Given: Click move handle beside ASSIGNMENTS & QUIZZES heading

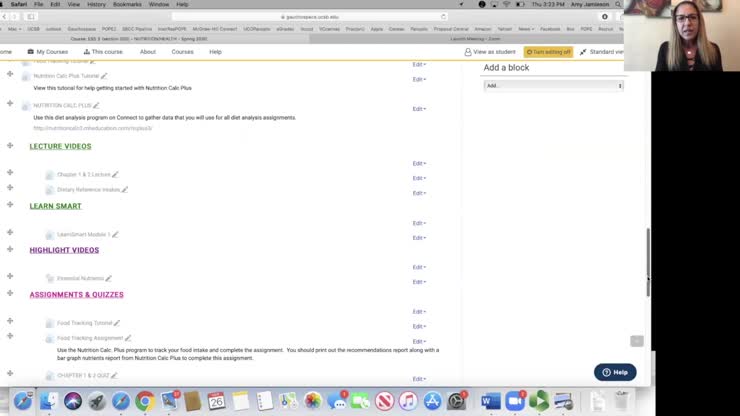Looking at the screenshot, I should point(10,293).
